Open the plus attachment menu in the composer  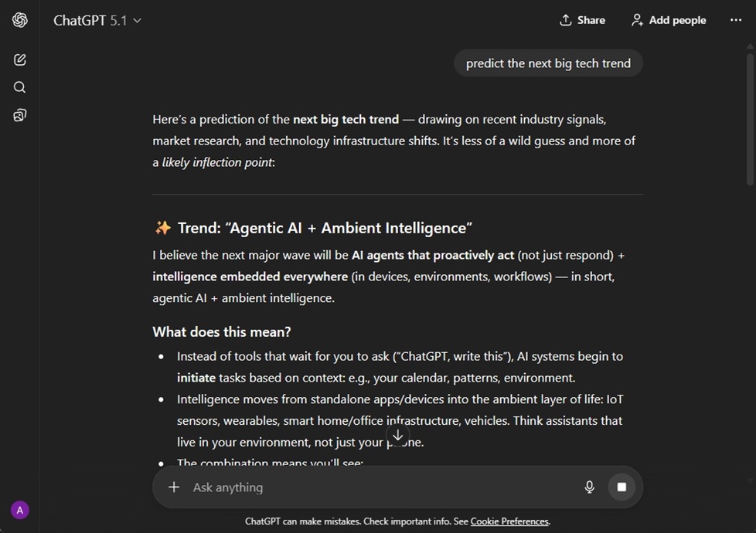173,487
